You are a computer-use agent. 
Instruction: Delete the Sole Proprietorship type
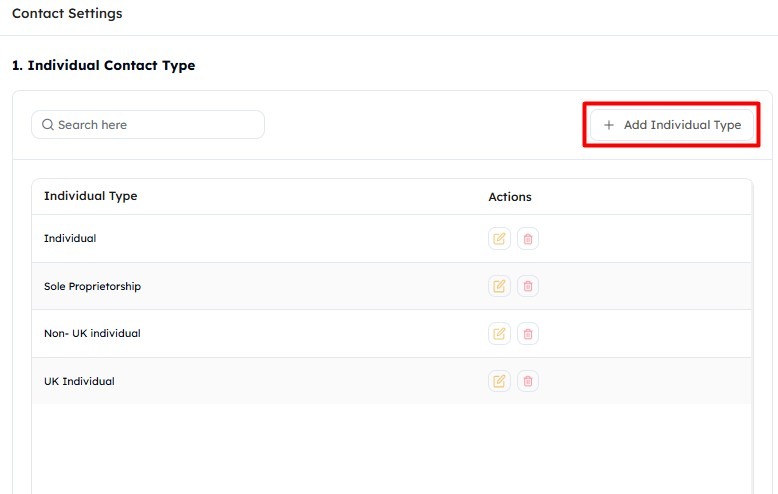pyautogui.click(x=528, y=286)
